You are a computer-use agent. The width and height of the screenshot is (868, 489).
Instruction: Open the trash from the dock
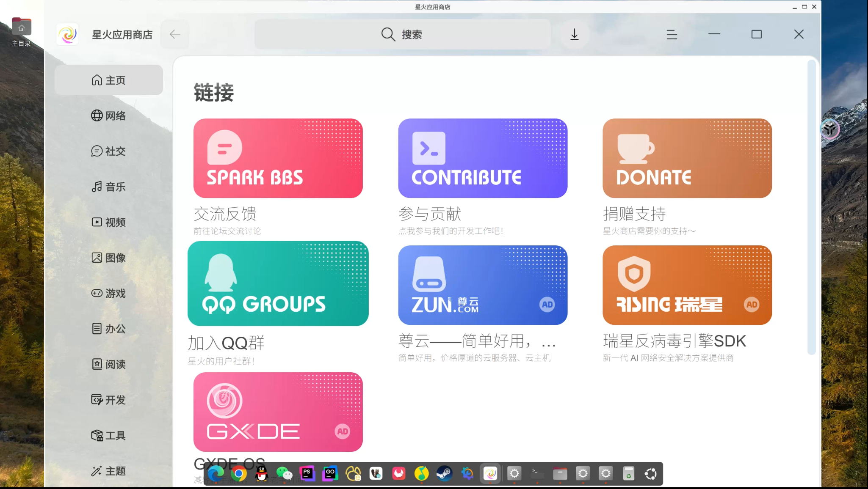[629, 474]
